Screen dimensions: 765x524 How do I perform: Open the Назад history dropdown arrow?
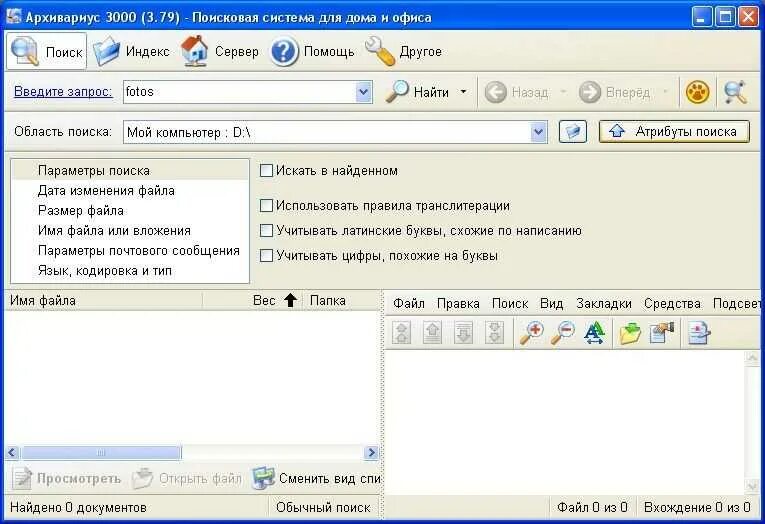(563, 92)
